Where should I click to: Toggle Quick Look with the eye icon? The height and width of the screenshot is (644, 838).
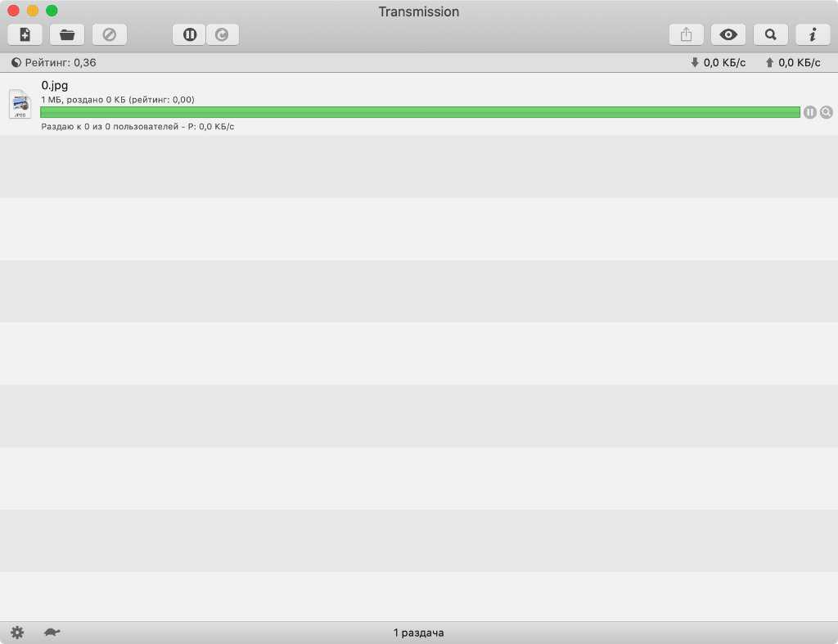click(728, 34)
